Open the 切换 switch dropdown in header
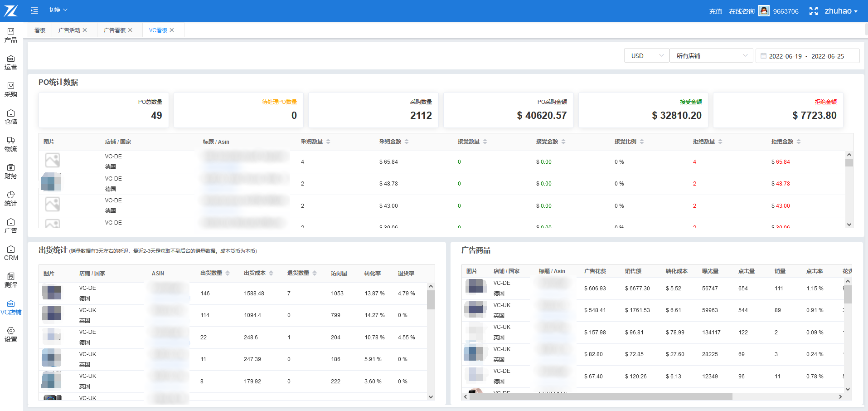The image size is (868, 411). click(58, 10)
